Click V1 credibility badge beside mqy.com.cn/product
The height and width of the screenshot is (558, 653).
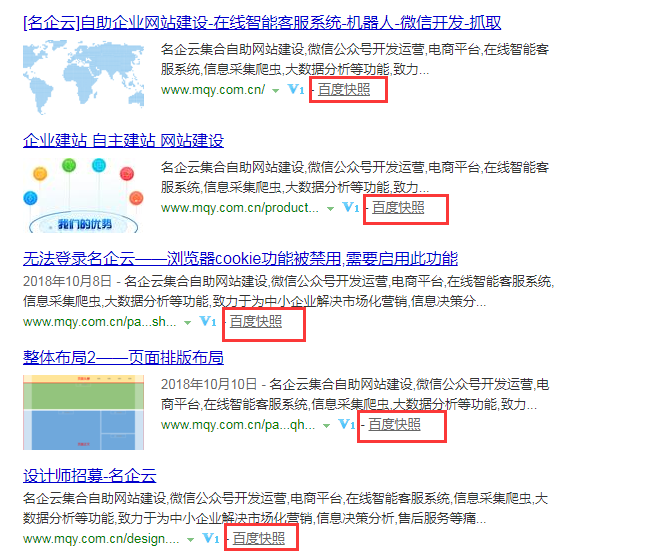tap(351, 207)
